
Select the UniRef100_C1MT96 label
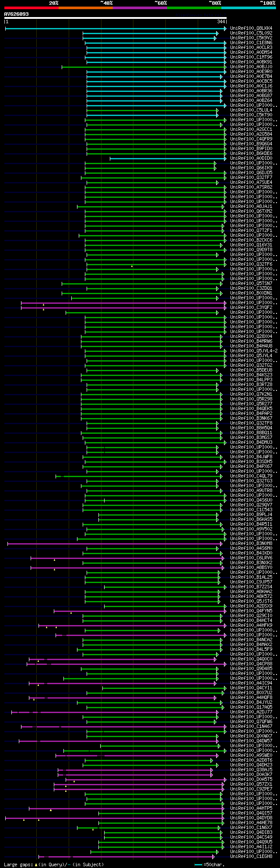pos(251,57)
